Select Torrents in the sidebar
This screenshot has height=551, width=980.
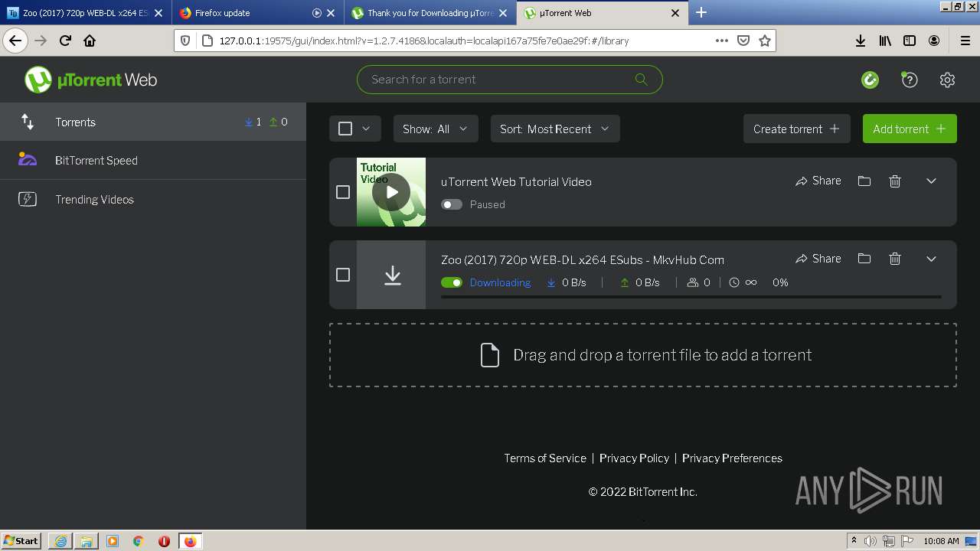point(153,122)
